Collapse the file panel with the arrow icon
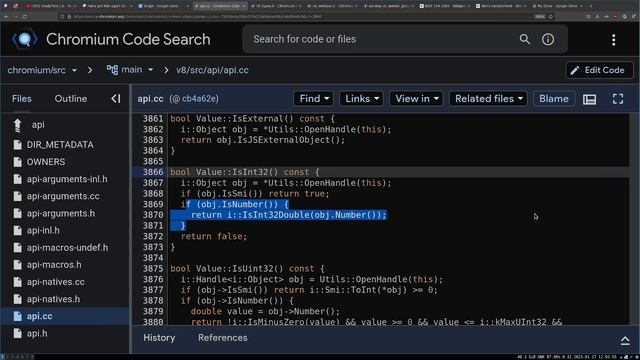The height and width of the screenshot is (360, 640). pyautogui.click(x=116, y=99)
